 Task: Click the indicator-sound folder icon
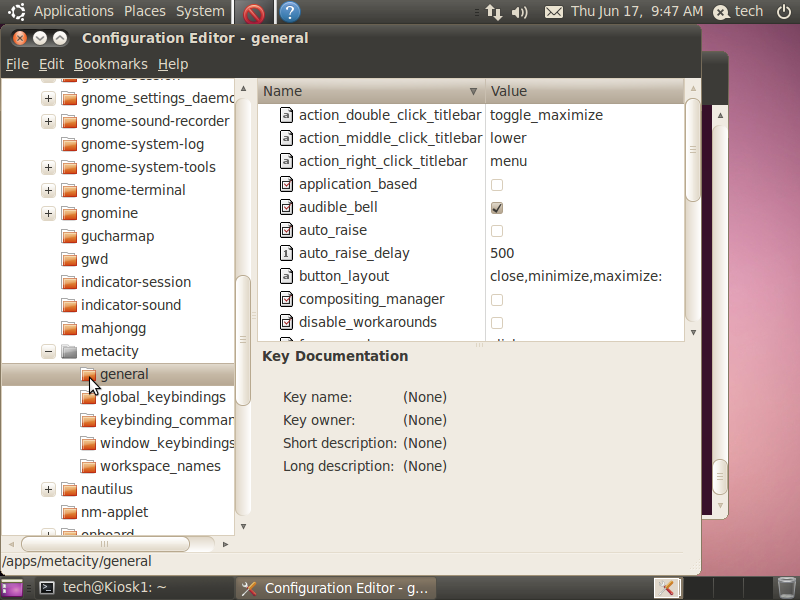point(69,305)
